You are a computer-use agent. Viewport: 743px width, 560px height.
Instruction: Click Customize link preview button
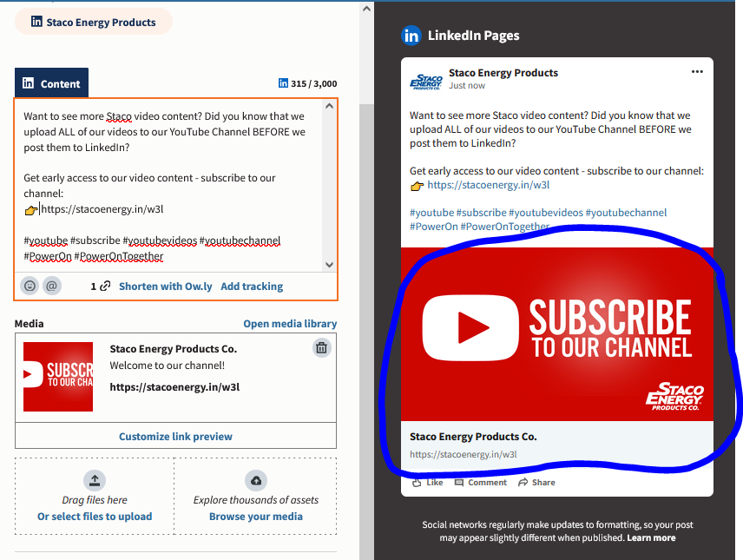coord(176,436)
